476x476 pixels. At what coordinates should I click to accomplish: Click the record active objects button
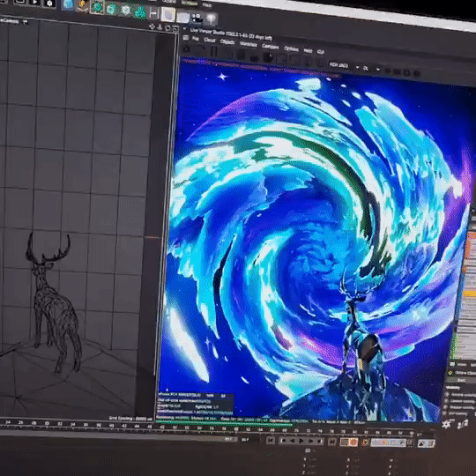pos(344,442)
